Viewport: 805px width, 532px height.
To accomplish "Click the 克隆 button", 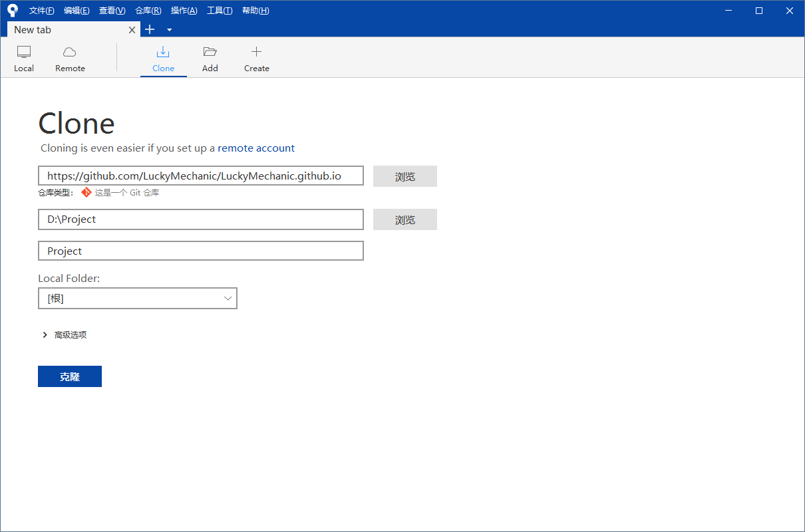I will point(70,376).
